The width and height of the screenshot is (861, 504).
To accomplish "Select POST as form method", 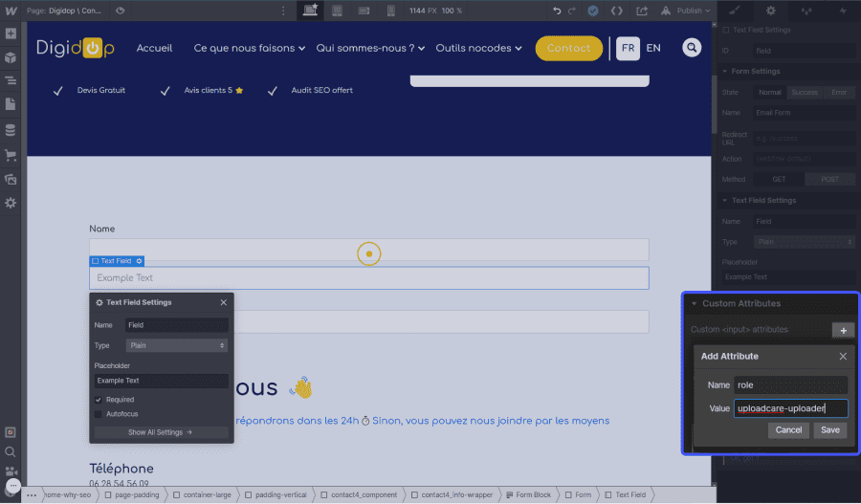I will pos(829,180).
